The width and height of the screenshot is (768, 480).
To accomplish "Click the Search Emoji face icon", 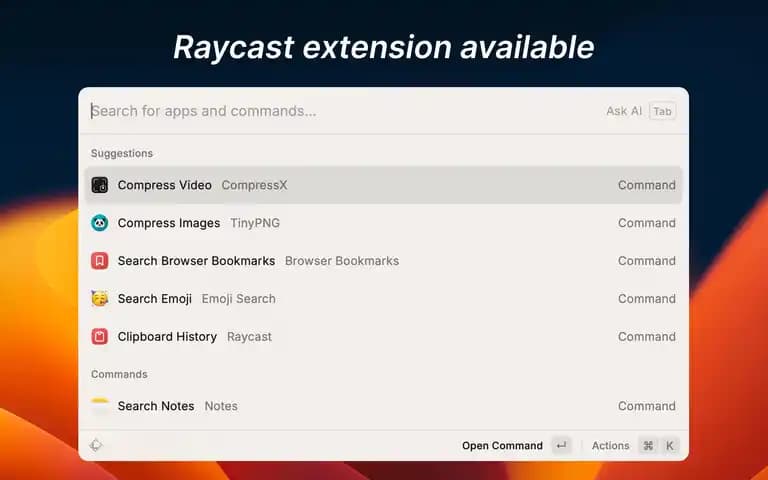I will point(99,298).
